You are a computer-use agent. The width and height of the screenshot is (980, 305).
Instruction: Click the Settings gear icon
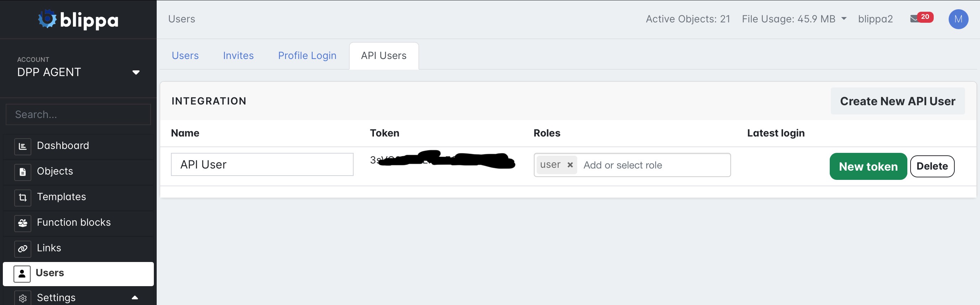click(x=22, y=298)
